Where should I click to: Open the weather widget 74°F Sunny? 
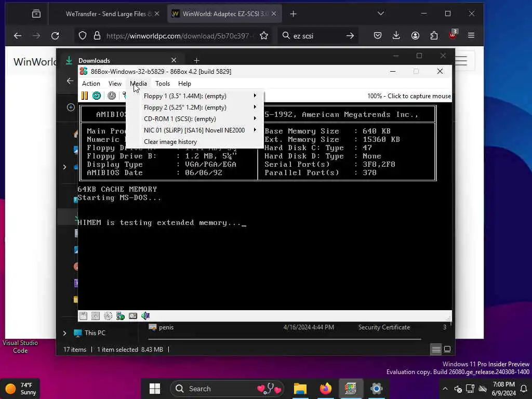click(21, 389)
